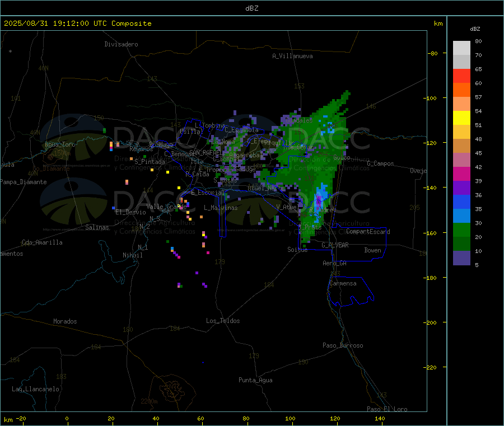Click the blue echo cell near Guadales
The width and height of the screenshot is (504, 426).
tap(331, 128)
